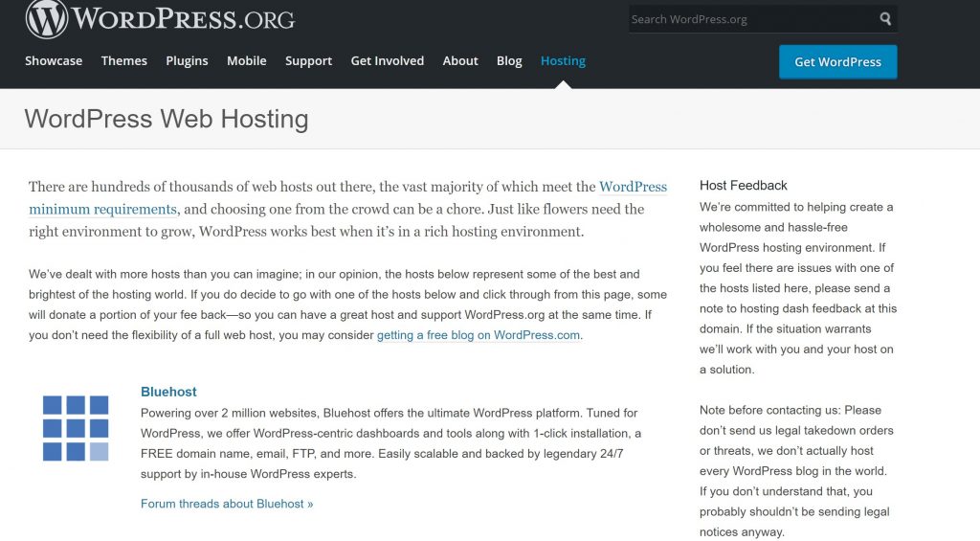Click the 'Powering over 2 million websites' description
Image resolution: width=980 pixels, height=541 pixels.
coord(390,443)
